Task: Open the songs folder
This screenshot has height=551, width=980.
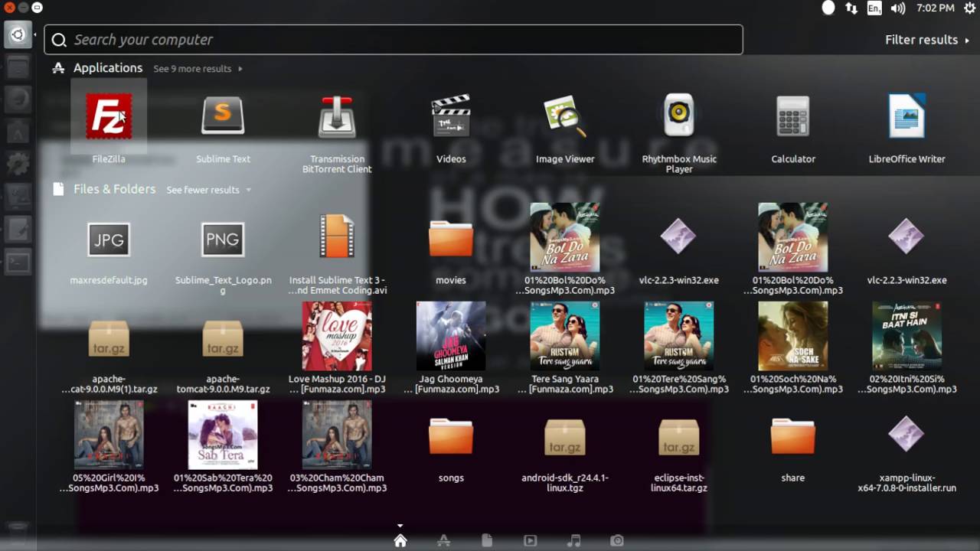Action: point(451,435)
